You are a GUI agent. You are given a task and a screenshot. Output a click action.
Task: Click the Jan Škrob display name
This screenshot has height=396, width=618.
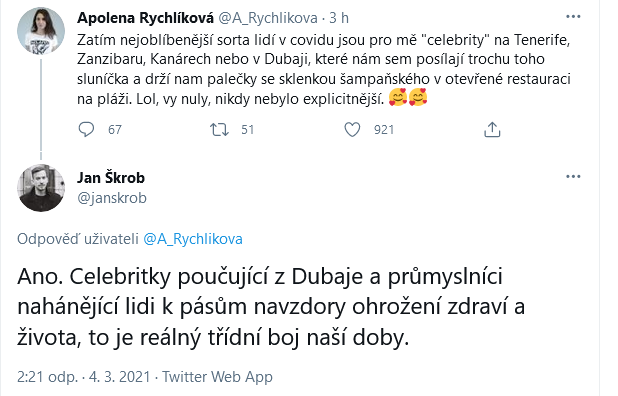[111, 178]
